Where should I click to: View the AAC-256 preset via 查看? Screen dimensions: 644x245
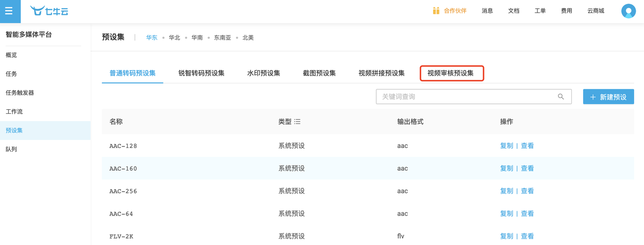tap(527, 191)
